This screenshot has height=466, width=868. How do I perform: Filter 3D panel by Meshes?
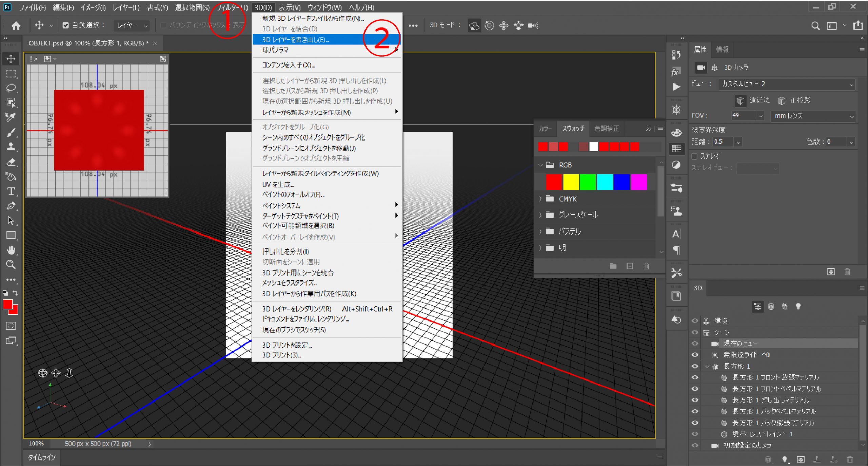click(771, 306)
